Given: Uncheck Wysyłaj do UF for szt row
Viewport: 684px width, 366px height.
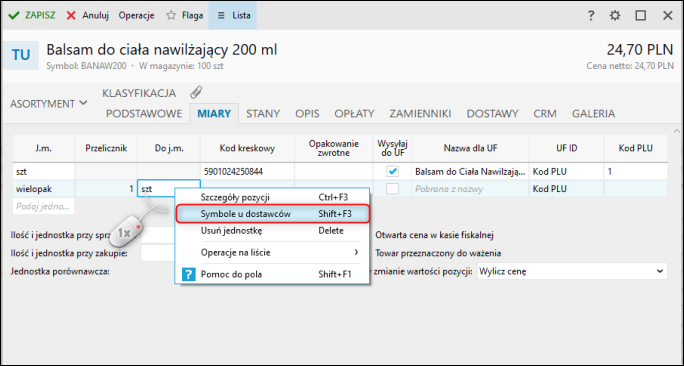Looking at the screenshot, I should coord(392,171).
